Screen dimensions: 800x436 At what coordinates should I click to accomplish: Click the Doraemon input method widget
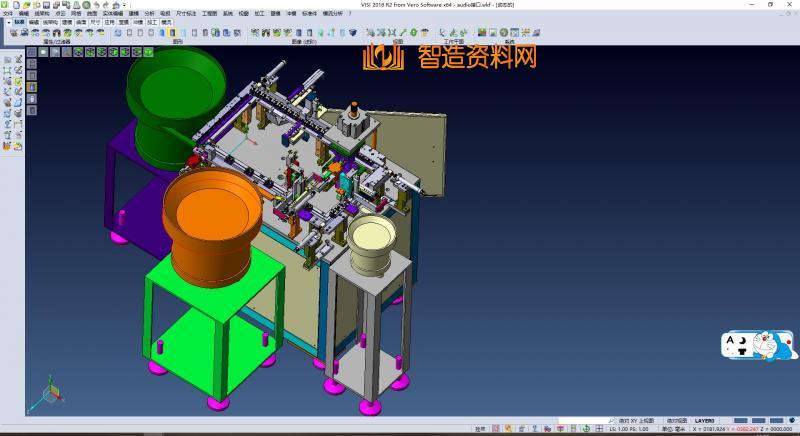pos(759,347)
